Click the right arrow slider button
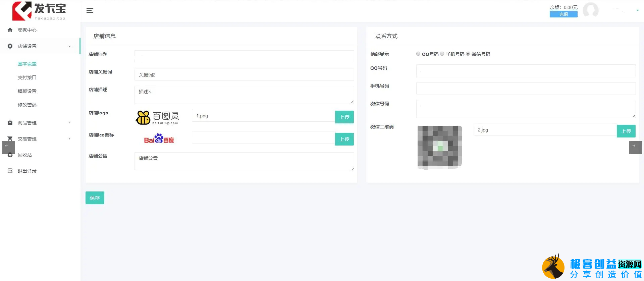 tap(635, 147)
